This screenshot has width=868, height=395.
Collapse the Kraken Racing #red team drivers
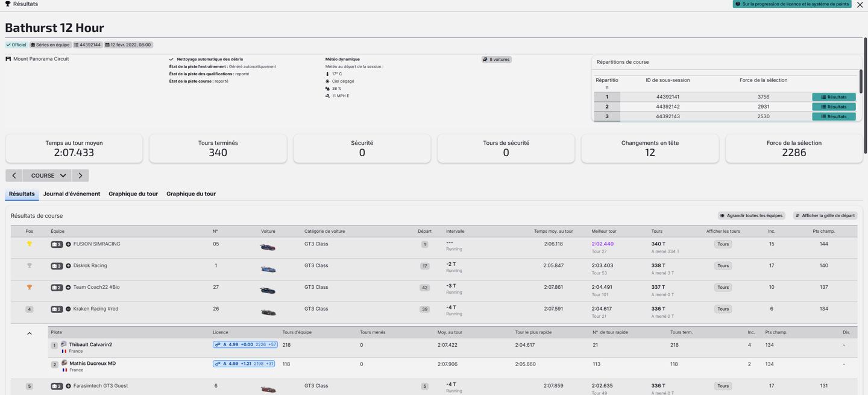pyautogui.click(x=68, y=309)
